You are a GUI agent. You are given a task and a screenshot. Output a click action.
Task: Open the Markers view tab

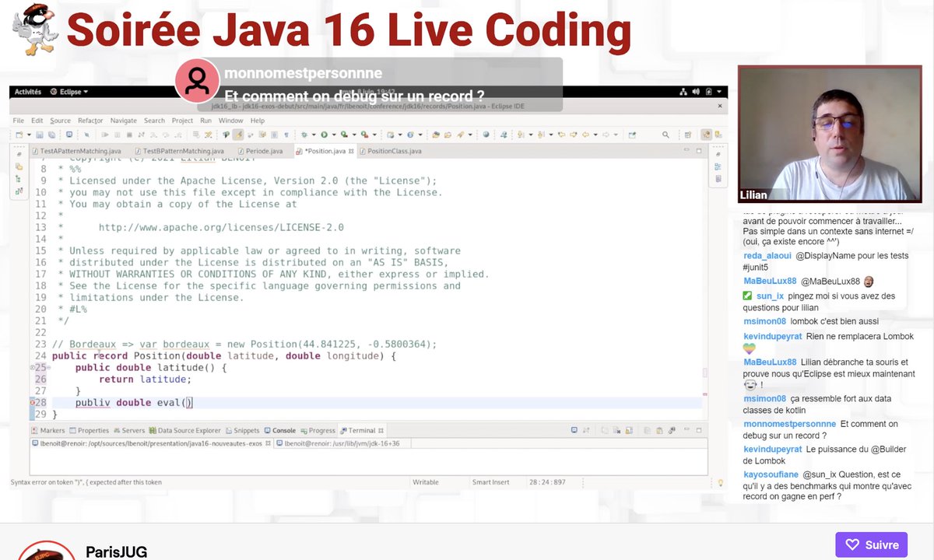pyautogui.click(x=48, y=430)
